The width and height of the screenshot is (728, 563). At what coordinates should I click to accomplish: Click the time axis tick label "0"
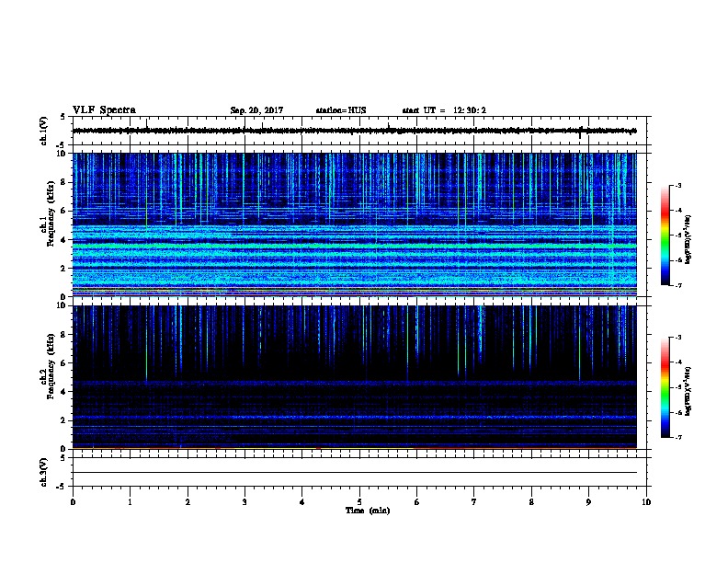[x=73, y=502]
